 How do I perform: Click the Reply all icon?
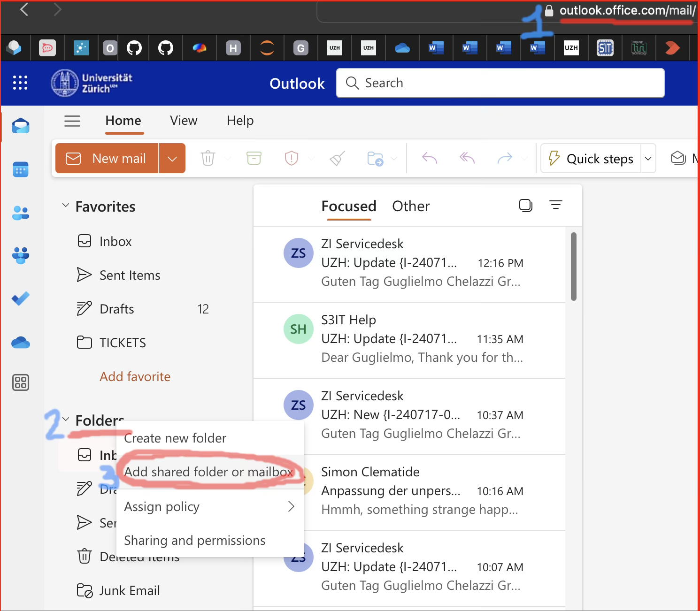coord(467,158)
